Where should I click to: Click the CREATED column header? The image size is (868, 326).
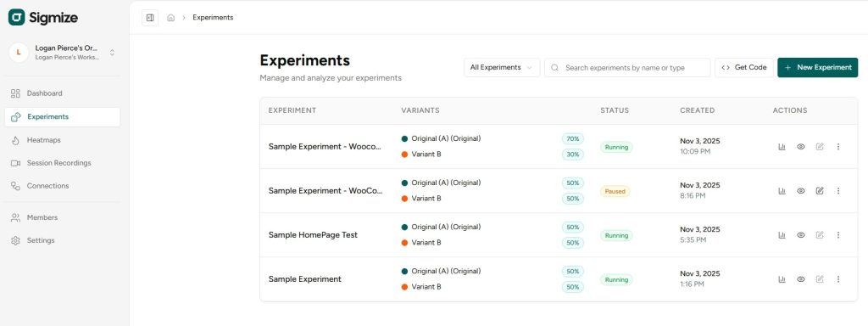click(698, 110)
